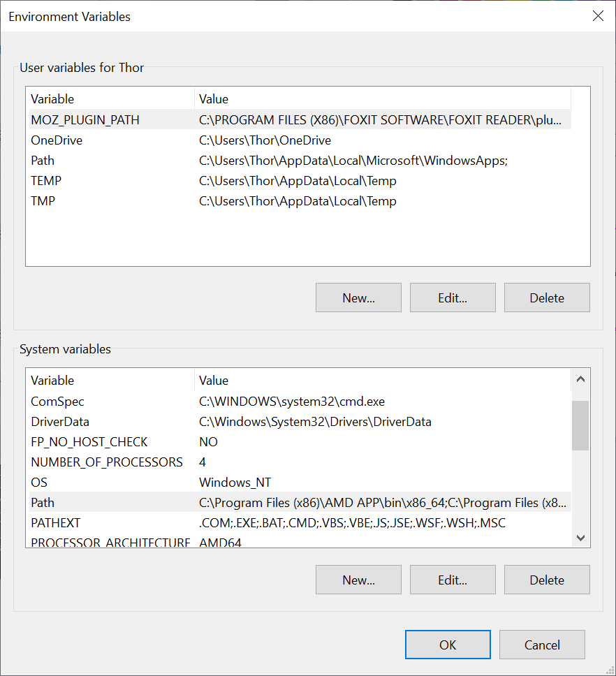Click the system variables scrollbar down arrow
Viewport: 616px width, 676px height.
pyautogui.click(x=580, y=538)
